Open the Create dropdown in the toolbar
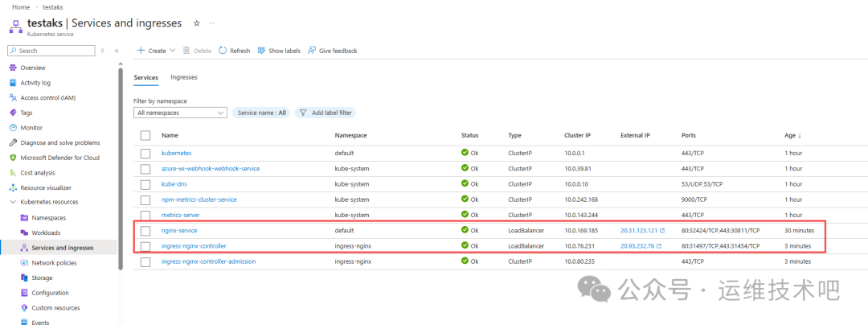The image size is (868, 325). click(156, 51)
